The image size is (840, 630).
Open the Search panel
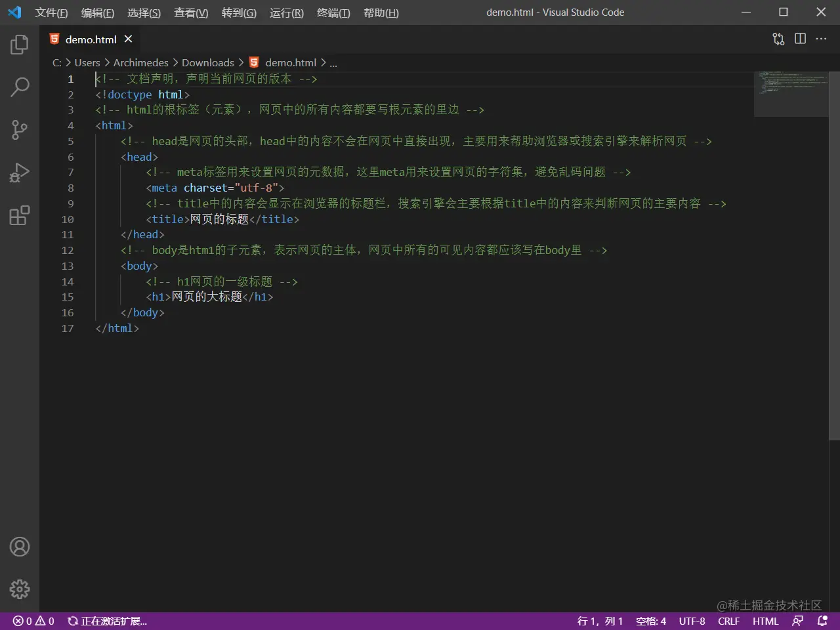click(19, 87)
